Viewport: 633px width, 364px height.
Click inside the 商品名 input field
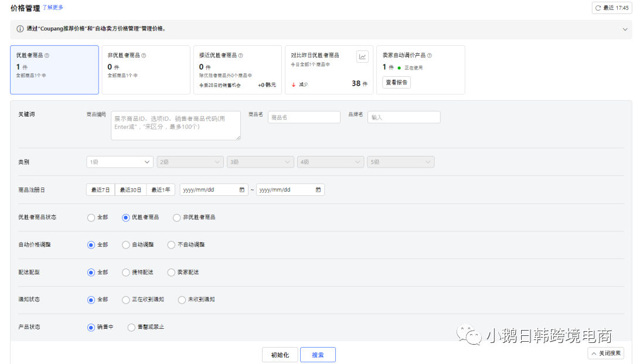[x=304, y=117]
